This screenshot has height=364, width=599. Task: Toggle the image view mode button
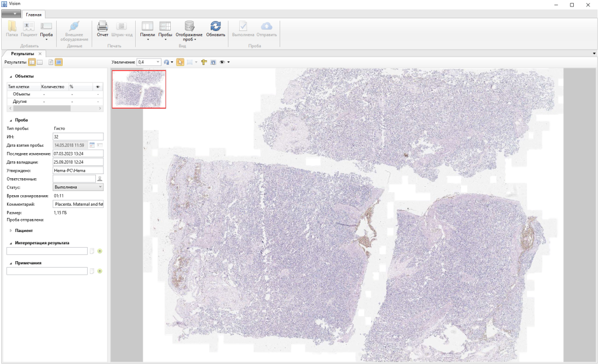click(59, 62)
